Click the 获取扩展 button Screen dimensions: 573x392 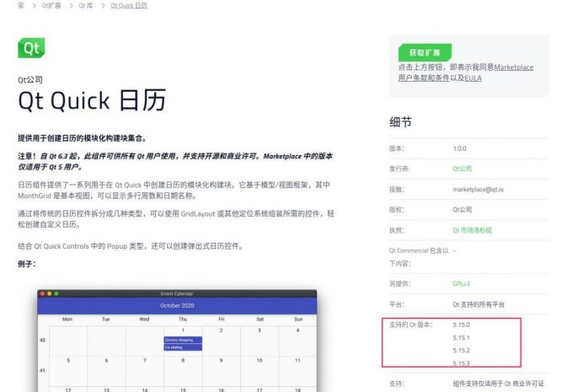pyautogui.click(x=425, y=52)
